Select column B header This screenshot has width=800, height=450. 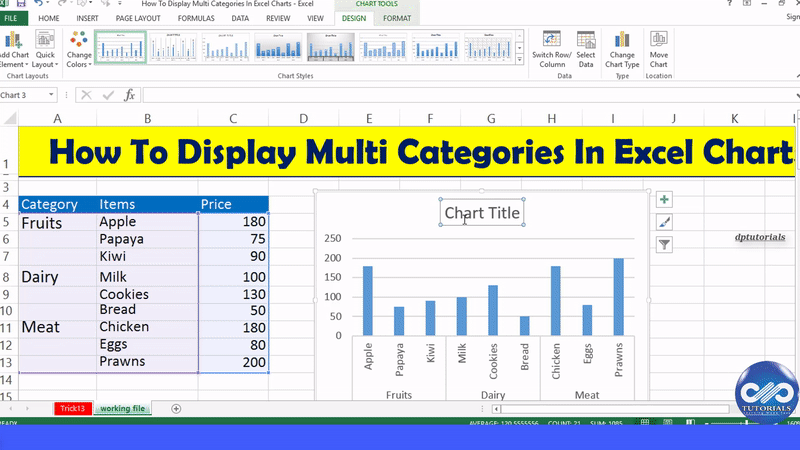(x=147, y=119)
